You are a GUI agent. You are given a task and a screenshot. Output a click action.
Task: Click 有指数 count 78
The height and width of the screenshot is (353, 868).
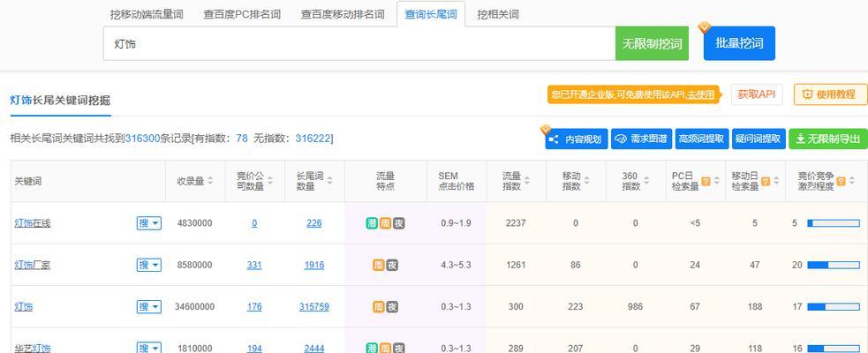tap(242, 139)
